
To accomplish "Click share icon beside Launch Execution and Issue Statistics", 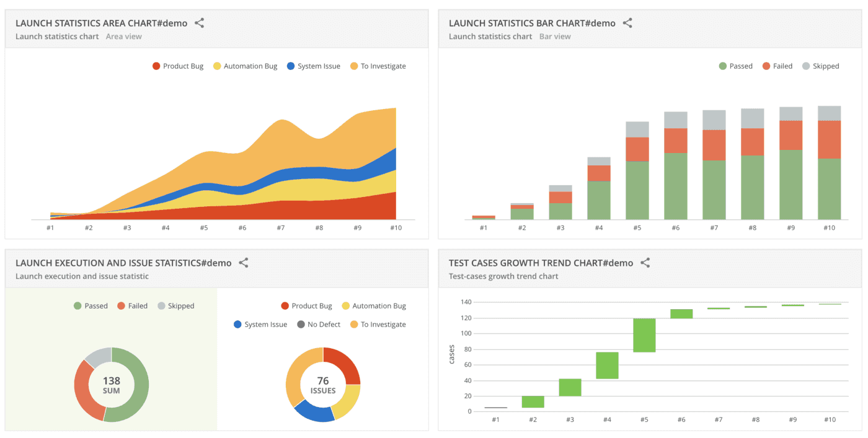I will click(x=244, y=263).
